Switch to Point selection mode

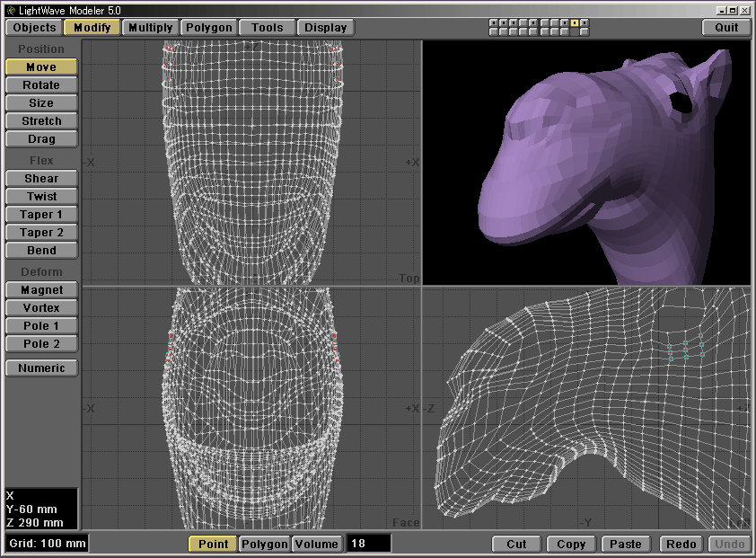tap(213, 544)
